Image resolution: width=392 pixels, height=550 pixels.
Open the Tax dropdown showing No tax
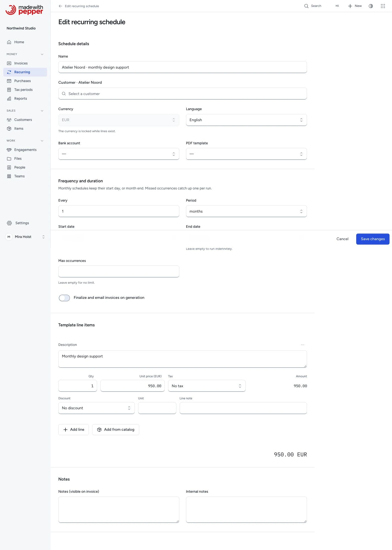[x=207, y=386]
